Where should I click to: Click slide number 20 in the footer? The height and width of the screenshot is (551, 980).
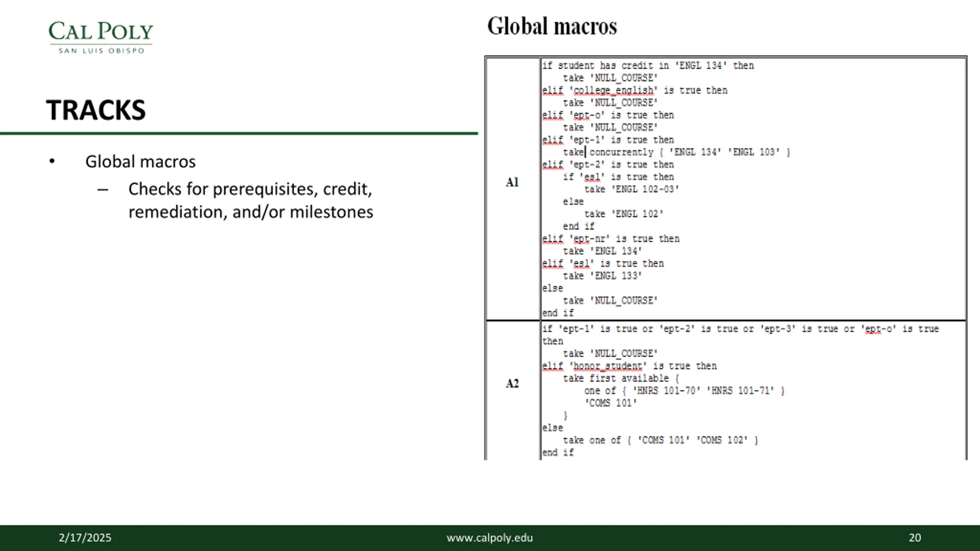[915, 538]
